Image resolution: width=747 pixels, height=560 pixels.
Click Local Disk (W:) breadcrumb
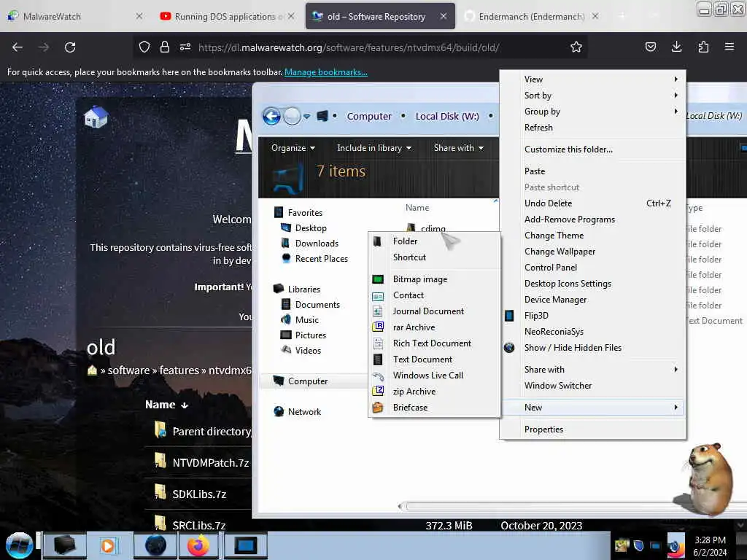[447, 116]
